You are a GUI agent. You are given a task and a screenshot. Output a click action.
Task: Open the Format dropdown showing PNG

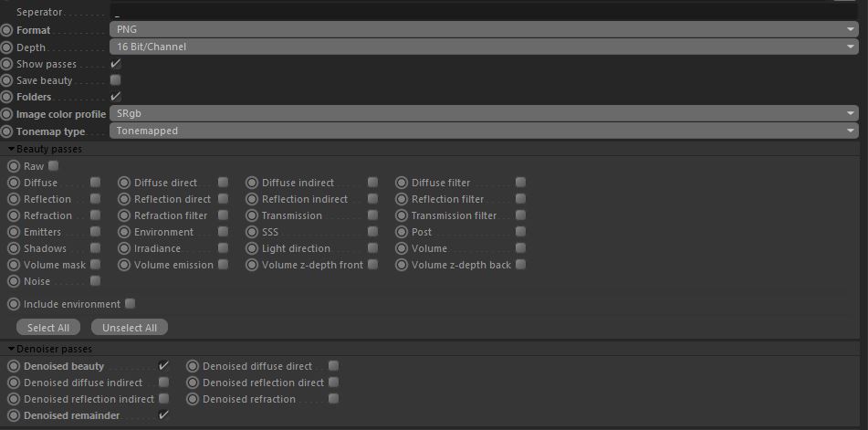pyautogui.click(x=483, y=30)
